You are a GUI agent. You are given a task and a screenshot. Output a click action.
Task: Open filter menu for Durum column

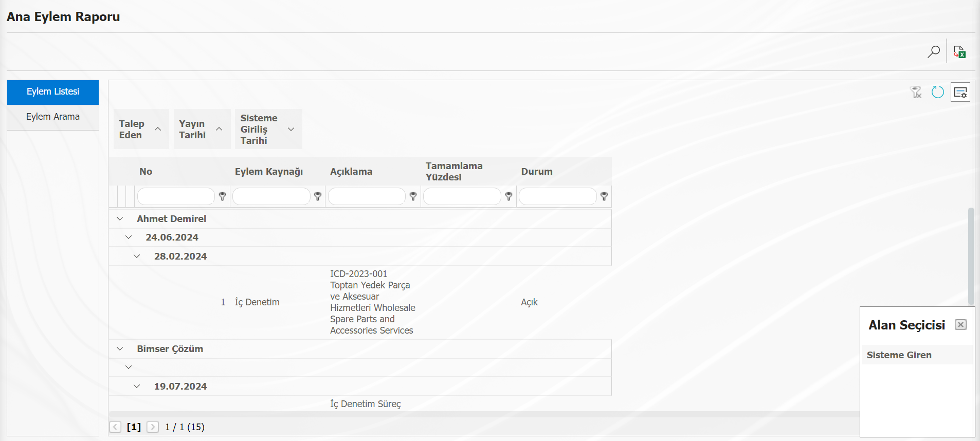click(604, 196)
